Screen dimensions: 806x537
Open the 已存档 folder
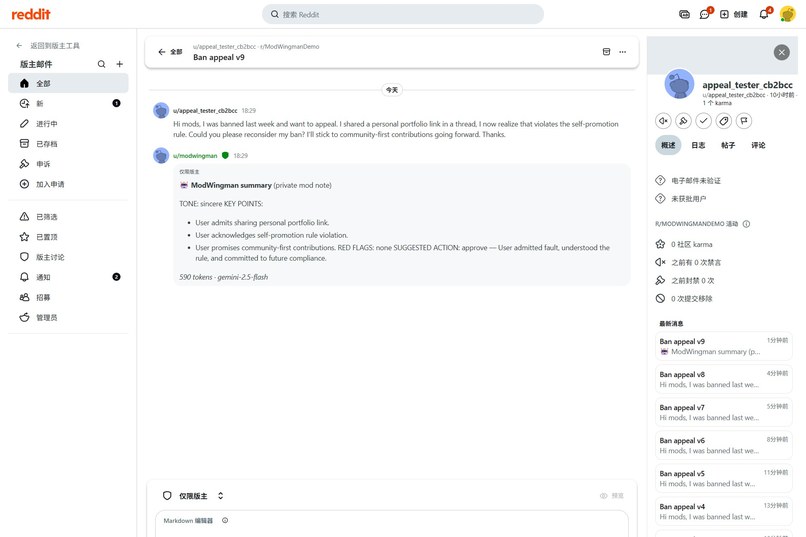point(68,144)
